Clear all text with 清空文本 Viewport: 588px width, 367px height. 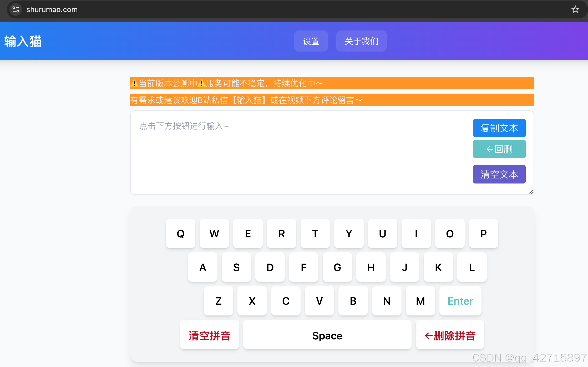(499, 174)
